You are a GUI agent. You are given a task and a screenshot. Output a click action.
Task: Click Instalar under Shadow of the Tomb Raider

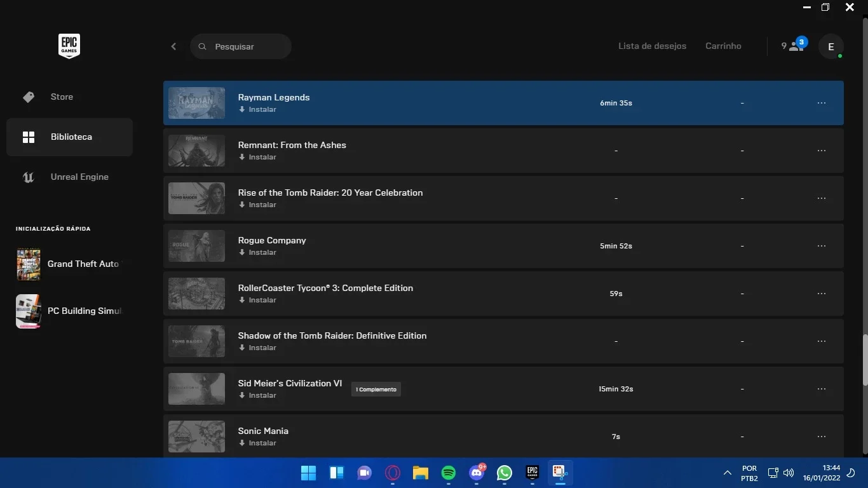(x=257, y=348)
